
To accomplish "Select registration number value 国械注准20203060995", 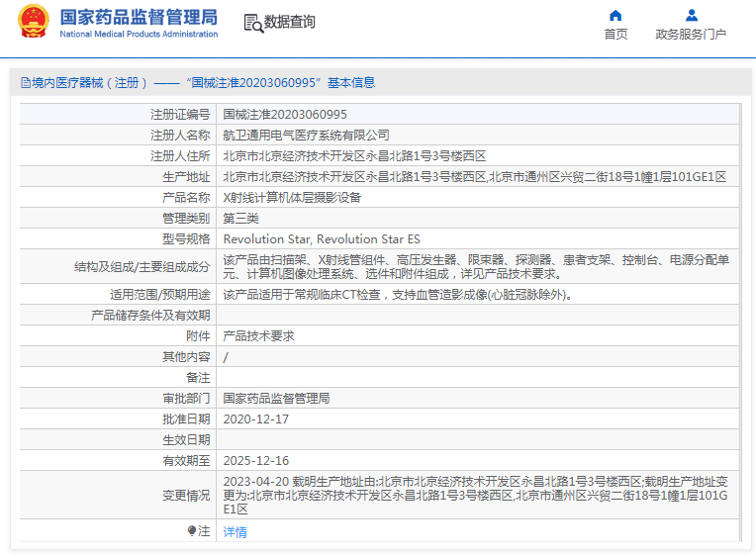I will [x=285, y=115].
